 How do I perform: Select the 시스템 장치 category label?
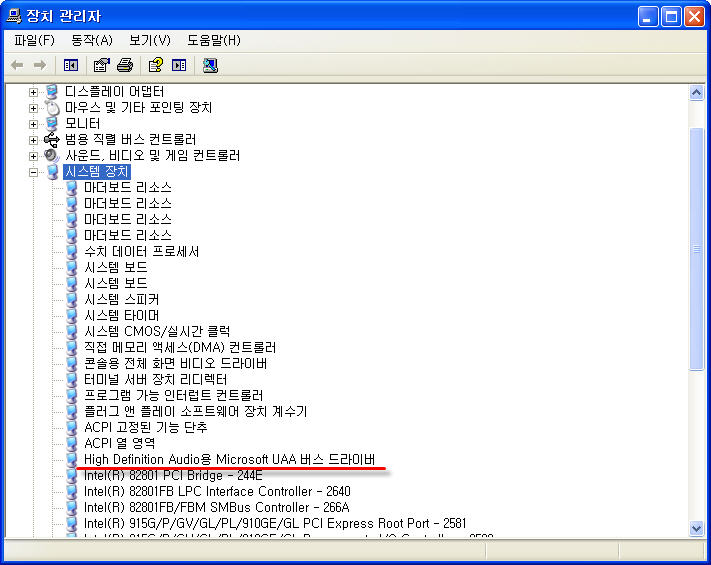pos(97,172)
